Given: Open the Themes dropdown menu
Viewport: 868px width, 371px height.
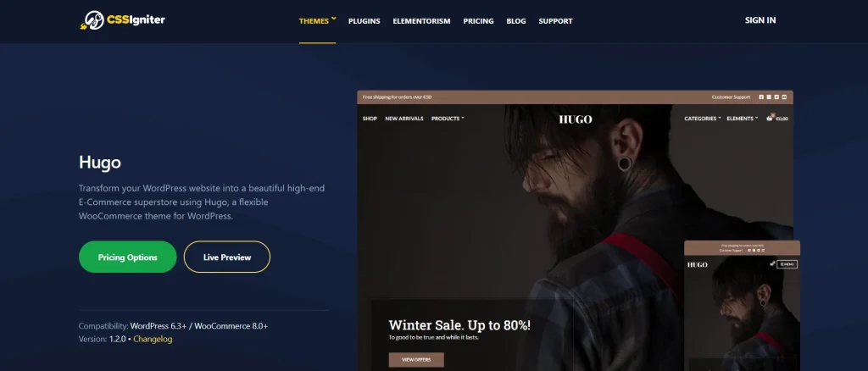Looking at the screenshot, I should (317, 21).
